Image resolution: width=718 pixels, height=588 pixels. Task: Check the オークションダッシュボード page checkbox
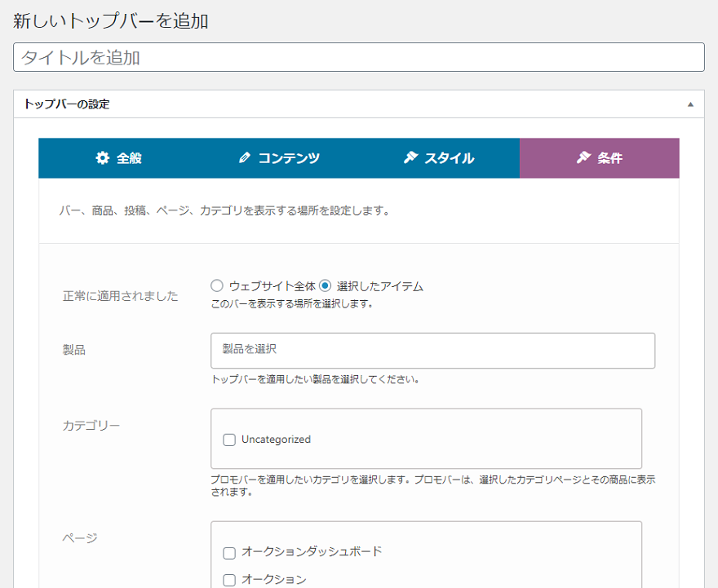229,553
